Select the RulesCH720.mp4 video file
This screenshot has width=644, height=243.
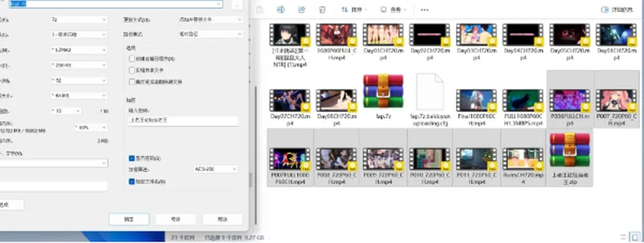(523, 158)
